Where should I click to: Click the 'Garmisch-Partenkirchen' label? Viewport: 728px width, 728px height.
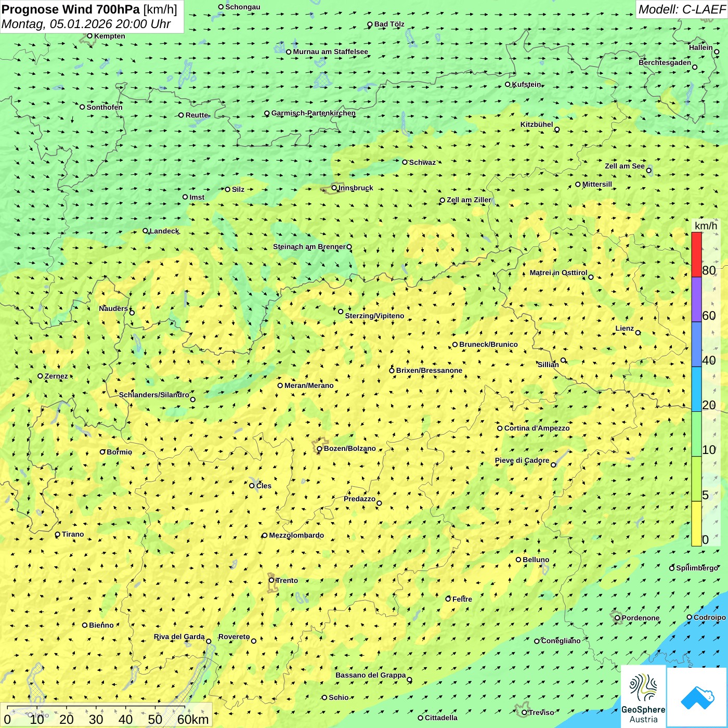(x=314, y=113)
